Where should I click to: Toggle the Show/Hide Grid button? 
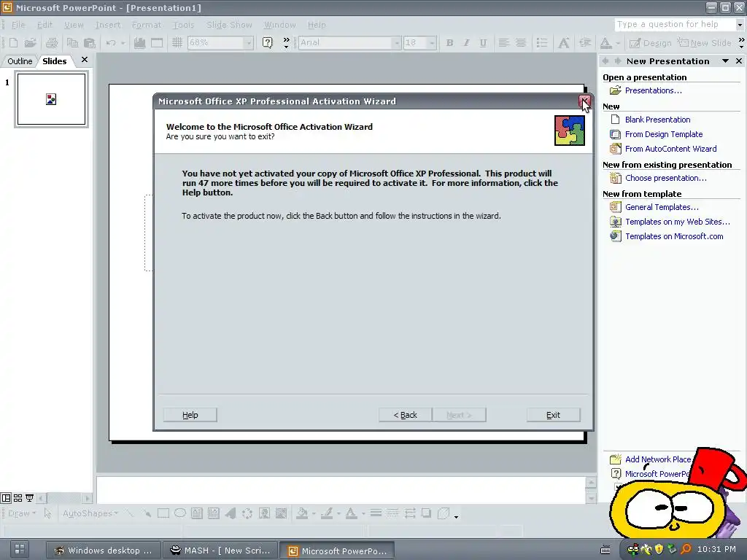point(177,43)
